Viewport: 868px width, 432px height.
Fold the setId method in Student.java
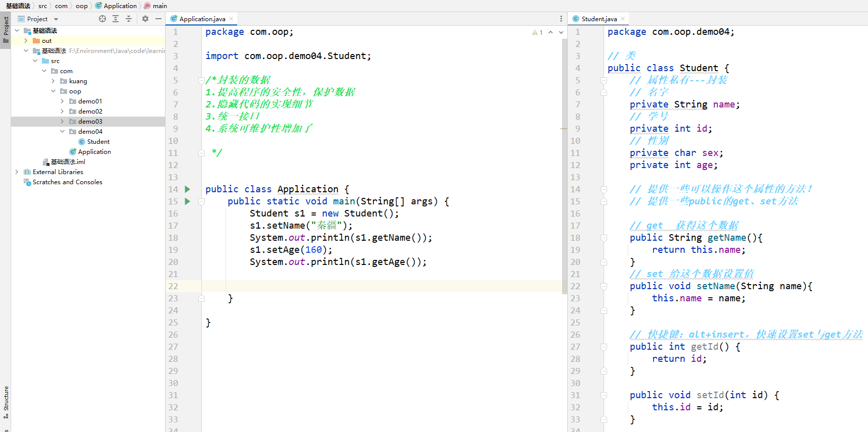604,395
